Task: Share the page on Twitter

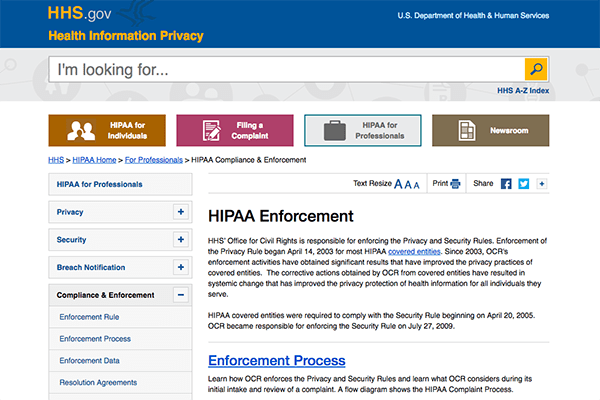Action: (x=523, y=184)
